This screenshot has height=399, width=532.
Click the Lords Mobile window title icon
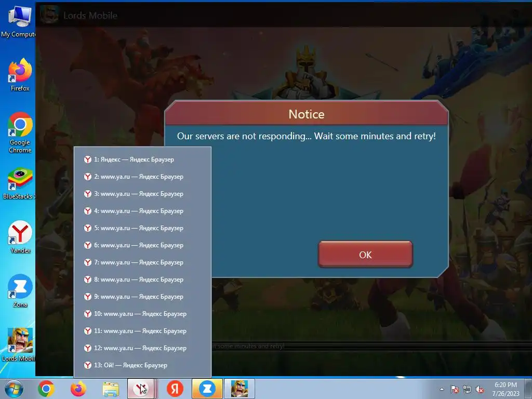pyautogui.click(x=48, y=15)
